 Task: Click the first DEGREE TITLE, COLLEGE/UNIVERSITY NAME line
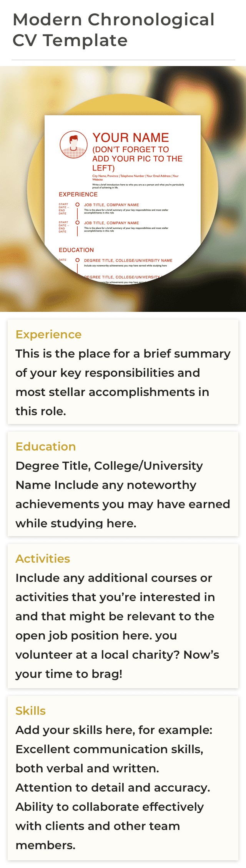tap(128, 260)
